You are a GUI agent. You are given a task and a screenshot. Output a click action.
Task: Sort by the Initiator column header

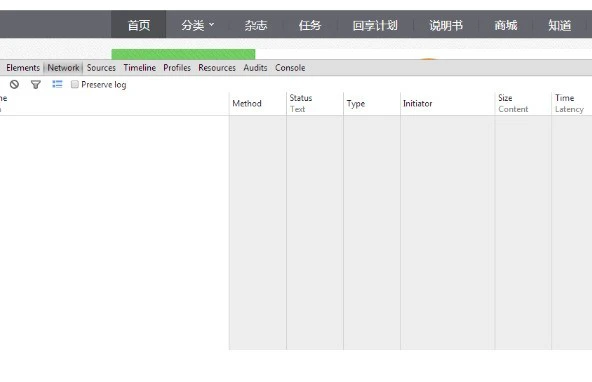point(447,103)
